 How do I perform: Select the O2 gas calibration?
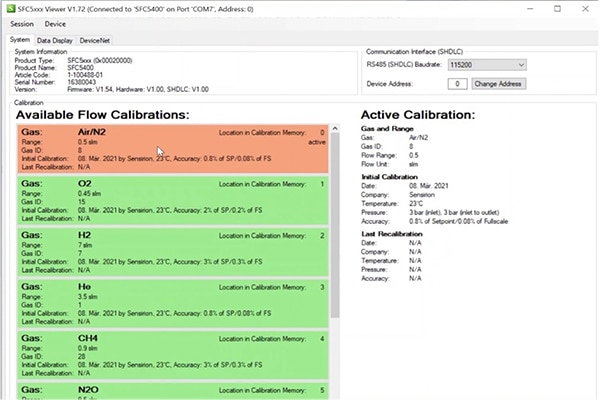(x=174, y=201)
